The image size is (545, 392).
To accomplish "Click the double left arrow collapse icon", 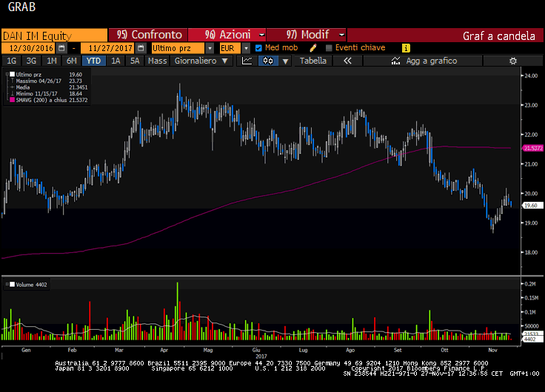I will [347, 61].
